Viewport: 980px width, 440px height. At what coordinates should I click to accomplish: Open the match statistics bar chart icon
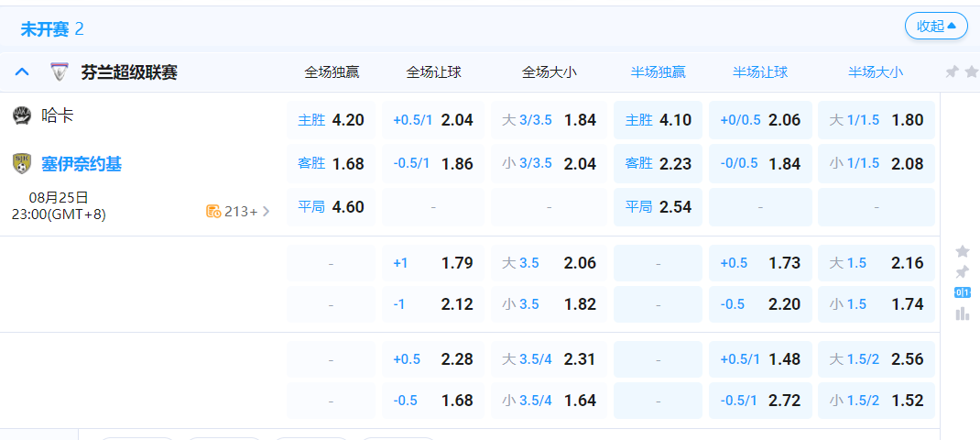click(962, 313)
